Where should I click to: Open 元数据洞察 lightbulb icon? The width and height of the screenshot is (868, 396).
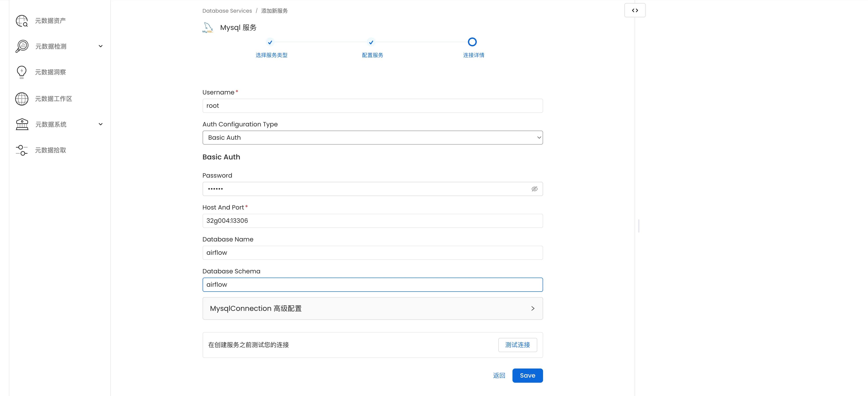[22, 72]
